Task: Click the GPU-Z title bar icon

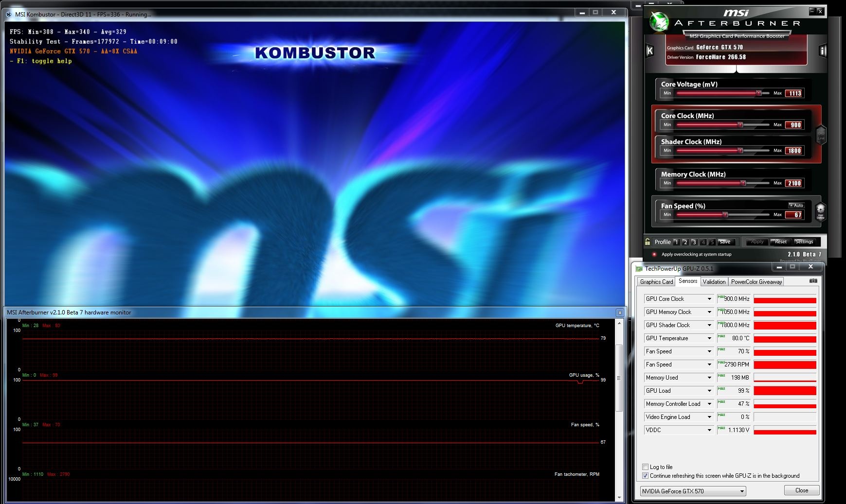Action: (639, 268)
